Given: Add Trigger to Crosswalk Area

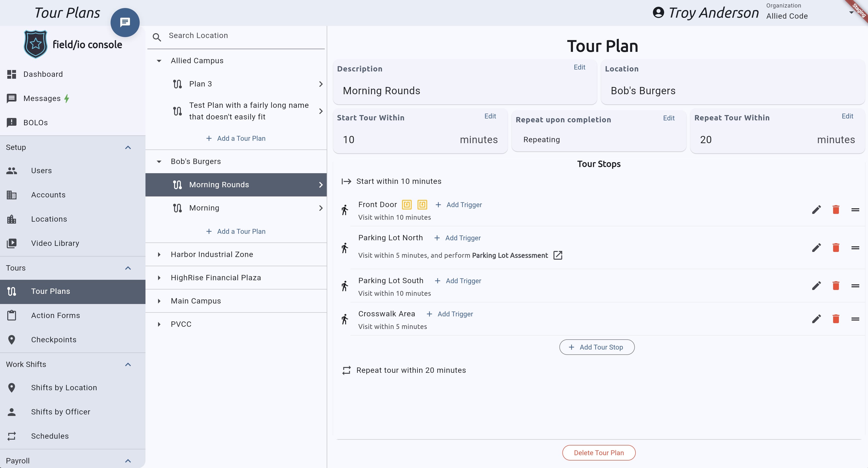Looking at the screenshot, I should (x=450, y=314).
